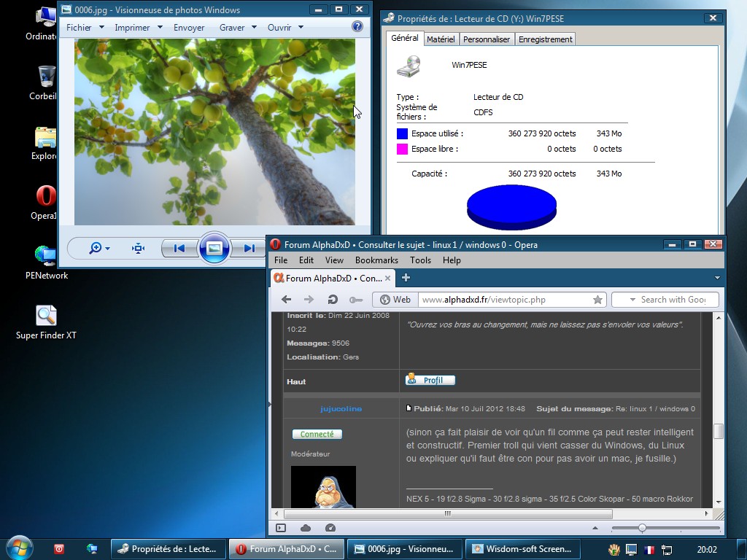Click the Profil button in the forum
Viewport: 747px width, 560px height.
tap(430, 379)
